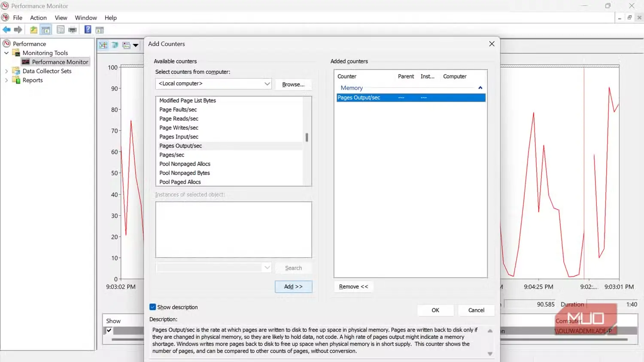Toggle the Show/Hide Action Pane toolbar icon

pyautogui.click(x=100, y=30)
